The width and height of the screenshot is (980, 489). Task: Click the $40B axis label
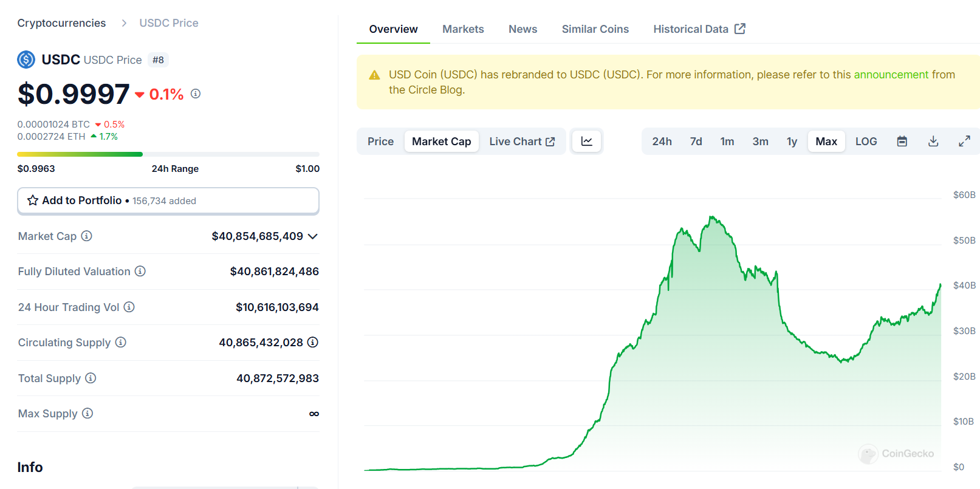point(964,286)
